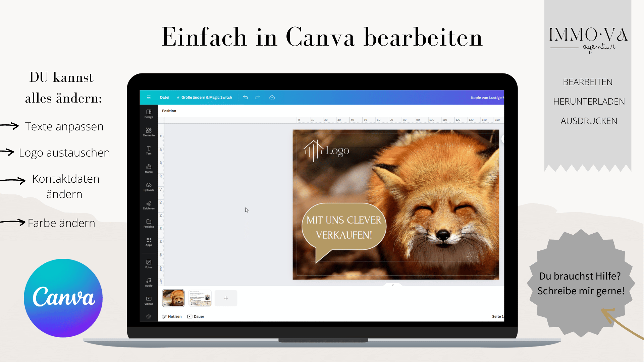Click the cloud save status icon
The height and width of the screenshot is (362, 644).
(272, 98)
